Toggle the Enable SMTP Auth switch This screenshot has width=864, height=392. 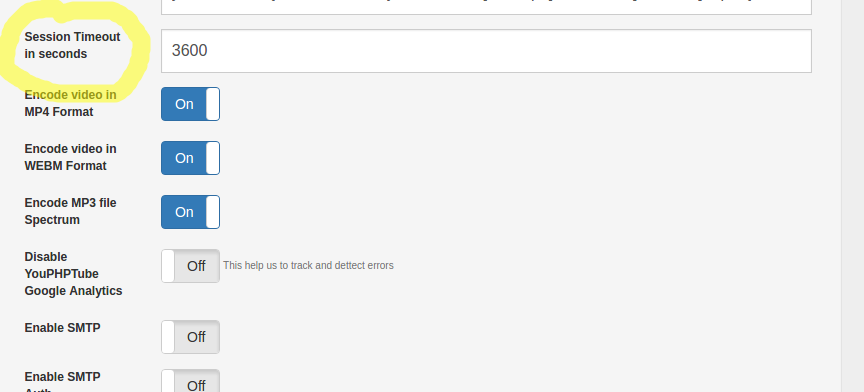190,381
